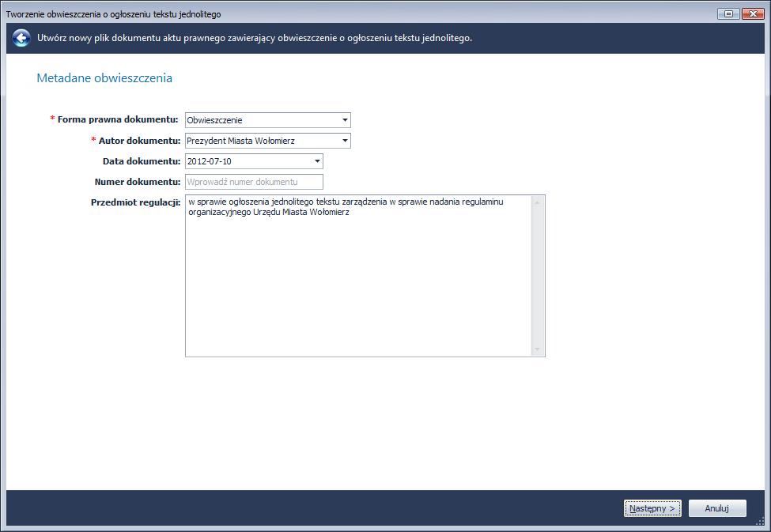This screenshot has height=532, width=771.
Task: Click the Anuluj button
Action: [717, 508]
